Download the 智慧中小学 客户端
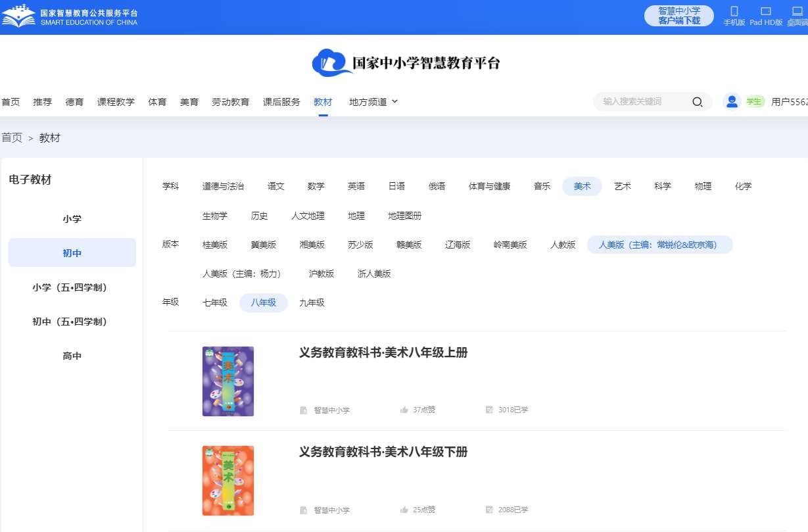This screenshot has width=808, height=532. (679, 16)
